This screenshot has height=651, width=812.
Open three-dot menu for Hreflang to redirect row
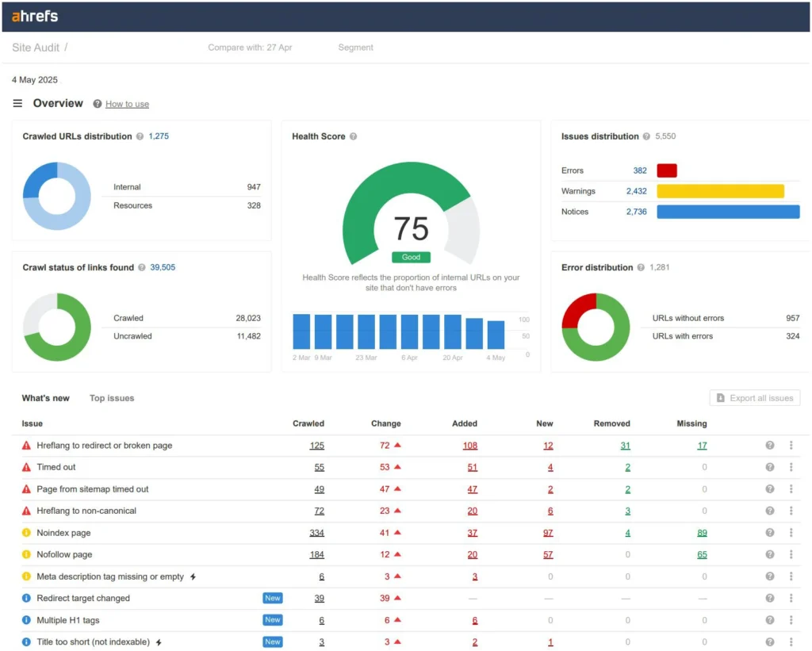(x=791, y=446)
